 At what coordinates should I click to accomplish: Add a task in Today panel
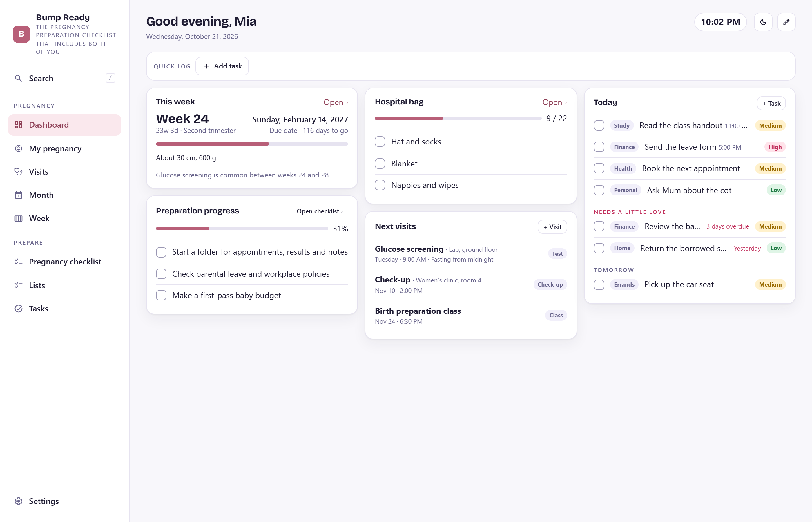[771, 103]
